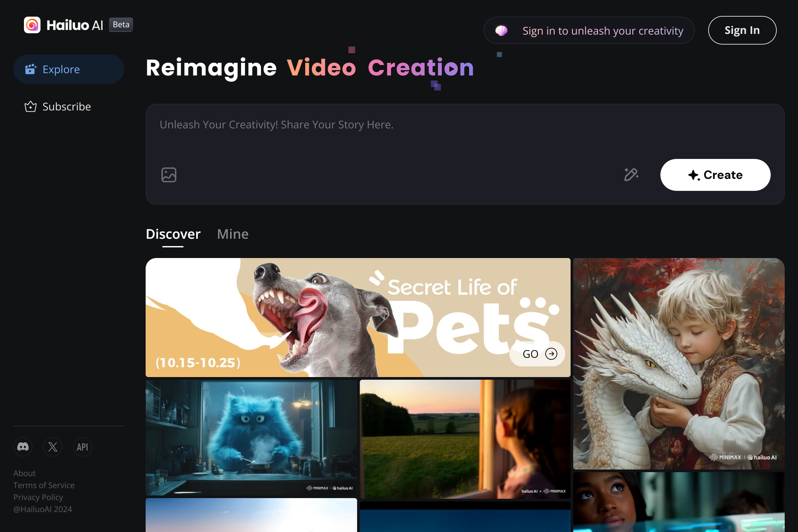This screenshot has width=798, height=532.
Task: Click the Sign In button
Action: [x=742, y=30]
